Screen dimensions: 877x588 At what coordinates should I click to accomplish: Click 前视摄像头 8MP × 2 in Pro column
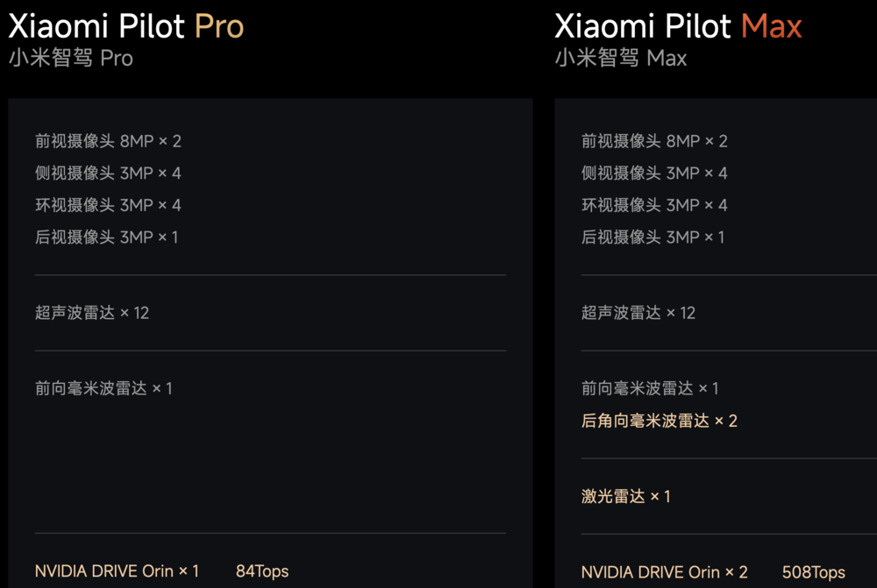tap(108, 141)
